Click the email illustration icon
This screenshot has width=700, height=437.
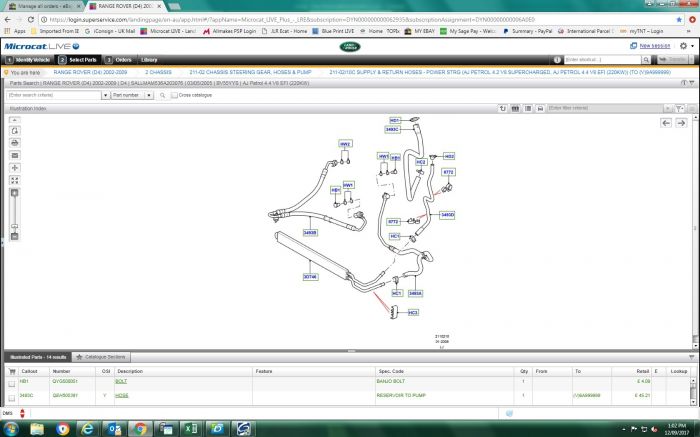click(x=15, y=155)
